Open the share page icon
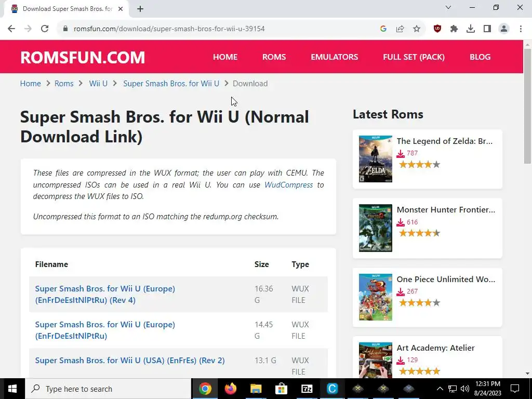The height and width of the screenshot is (399, 532). 400,29
